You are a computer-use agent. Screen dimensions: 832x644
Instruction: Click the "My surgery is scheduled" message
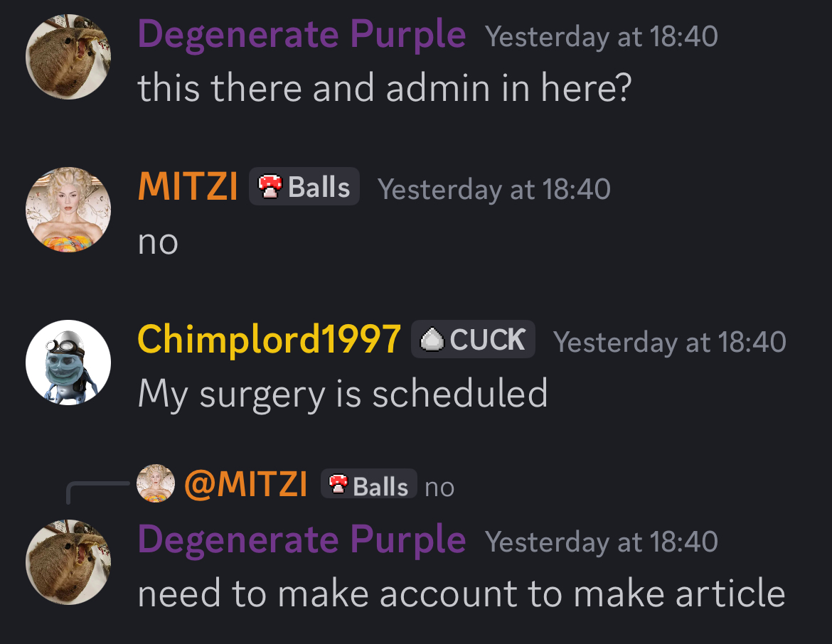coord(342,393)
